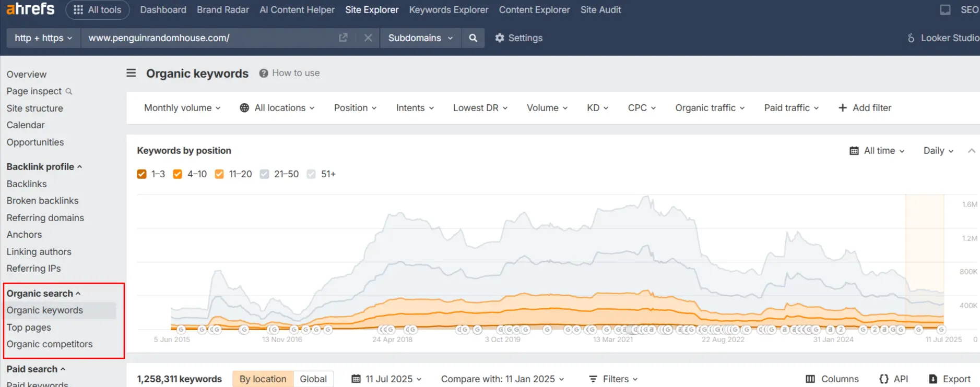Click the Google update marker near 5 Jun 2015

[x=181, y=330]
